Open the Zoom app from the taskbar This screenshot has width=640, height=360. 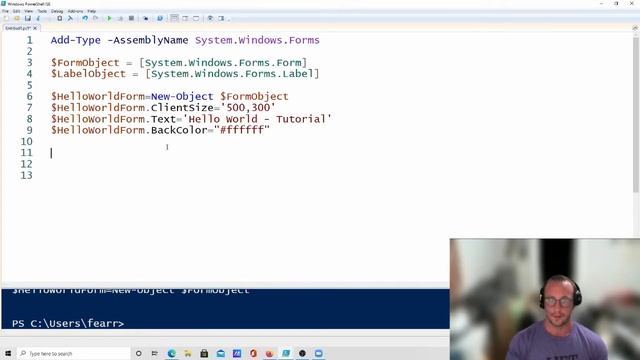click(318, 353)
